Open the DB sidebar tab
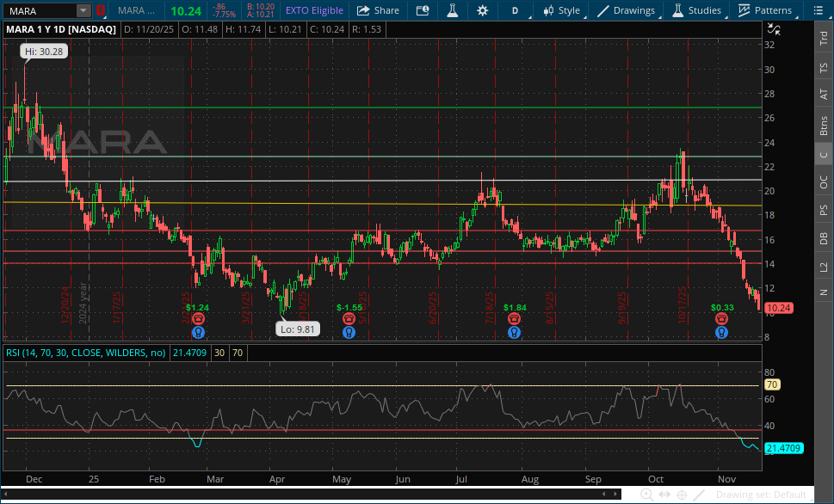This screenshot has width=834, height=504. click(824, 238)
